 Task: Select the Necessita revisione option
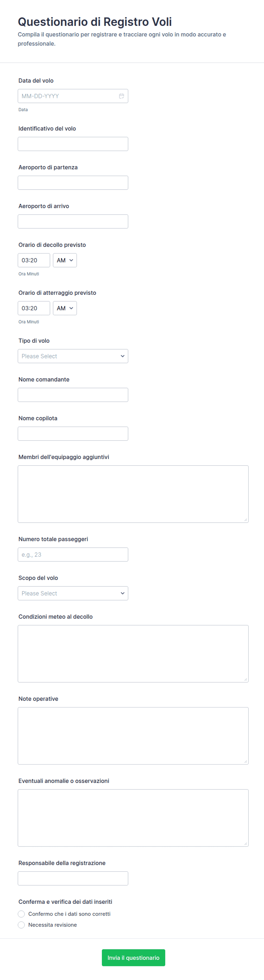point(21,925)
